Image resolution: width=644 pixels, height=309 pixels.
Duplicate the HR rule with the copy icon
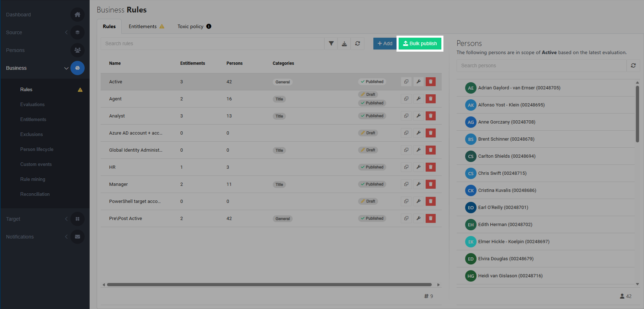[x=406, y=167]
